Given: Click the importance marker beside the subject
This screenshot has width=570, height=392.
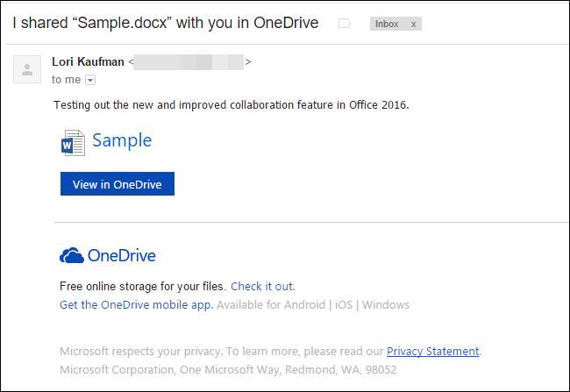Looking at the screenshot, I should click(x=344, y=24).
